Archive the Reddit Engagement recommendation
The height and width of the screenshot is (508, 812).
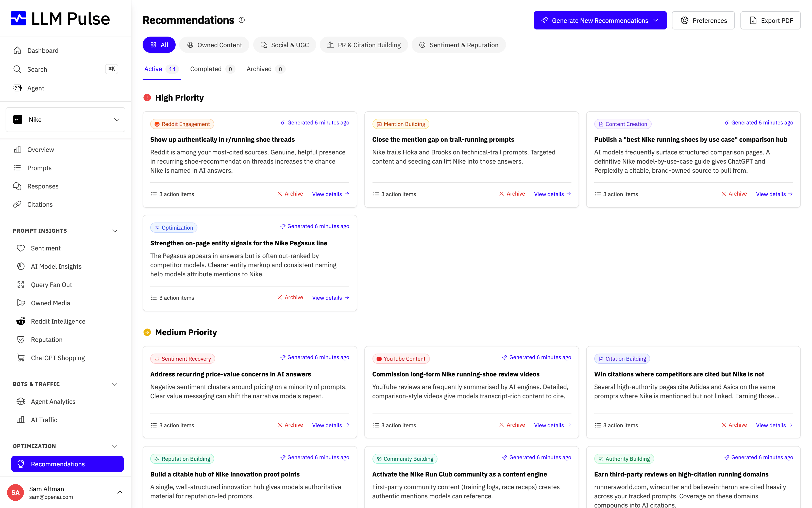(290, 194)
